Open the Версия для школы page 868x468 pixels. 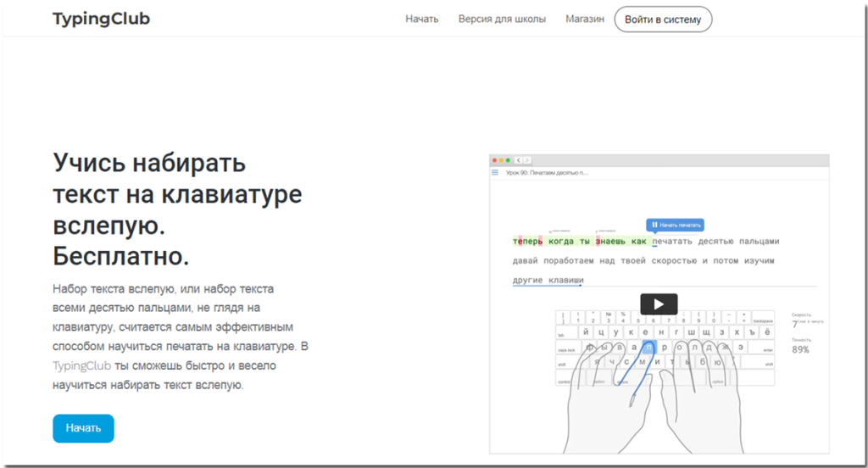pyautogui.click(x=502, y=19)
